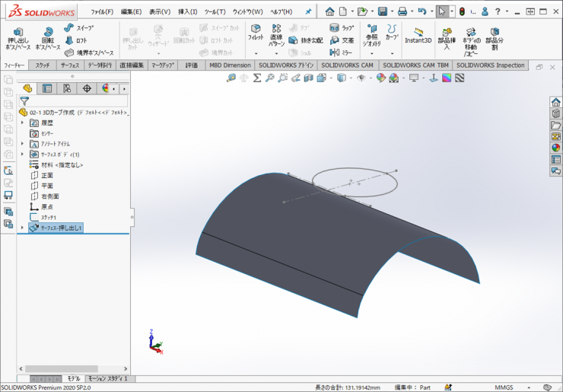Viewport: 563px width, 392px height.
Task: Toggle the hide/show items eye icon
Action: coord(361,78)
